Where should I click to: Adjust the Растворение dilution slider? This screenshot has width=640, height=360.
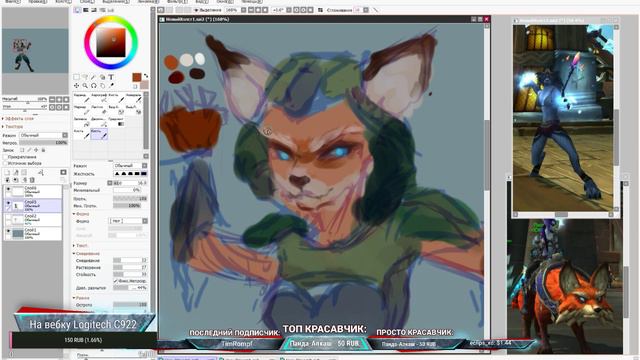pyautogui.click(x=130, y=267)
